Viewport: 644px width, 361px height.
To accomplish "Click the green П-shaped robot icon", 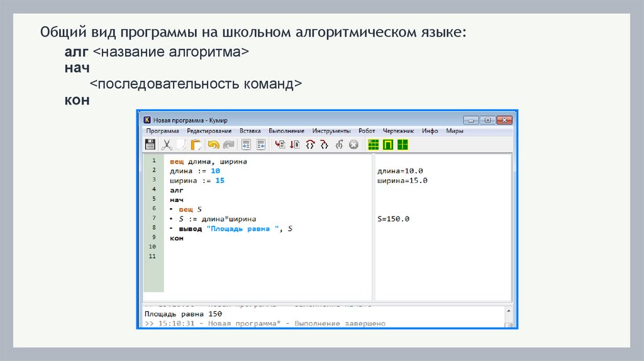I will pyautogui.click(x=388, y=145).
